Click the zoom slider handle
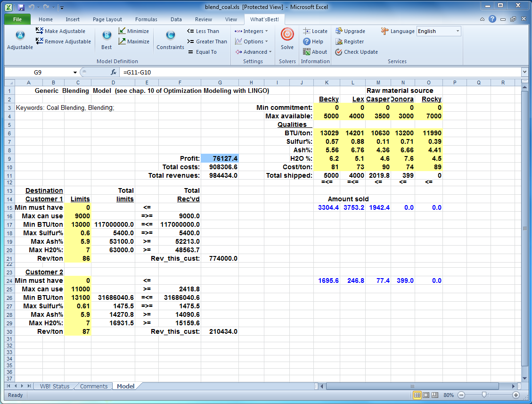The width and height of the screenshot is (532, 404). coord(484,395)
